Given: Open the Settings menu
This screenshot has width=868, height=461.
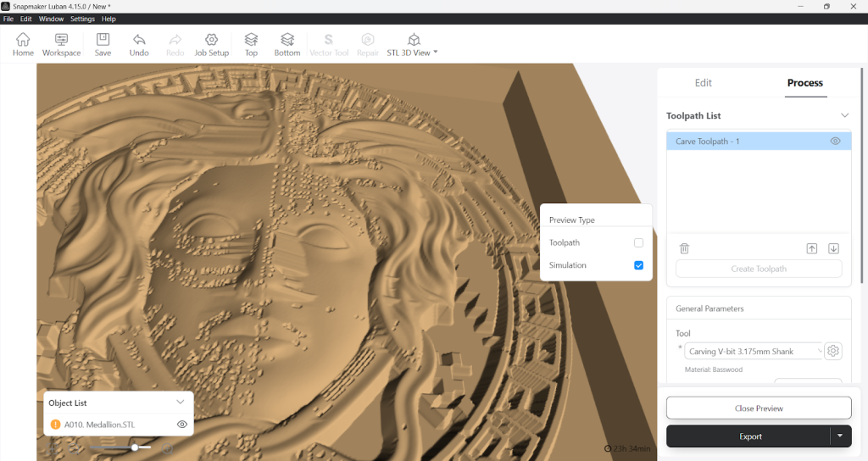Looking at the screenshot, I should click(82, 19).
